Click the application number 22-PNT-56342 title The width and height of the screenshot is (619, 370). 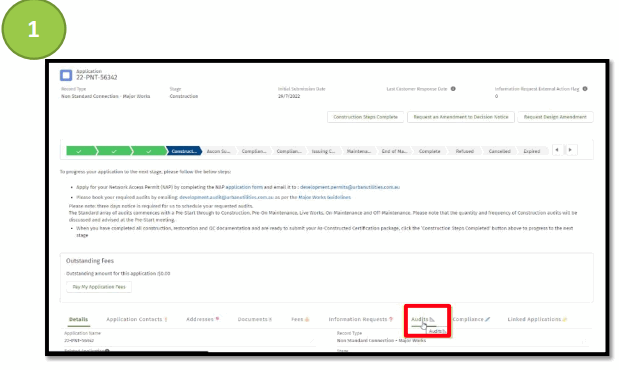click(97, 77)
